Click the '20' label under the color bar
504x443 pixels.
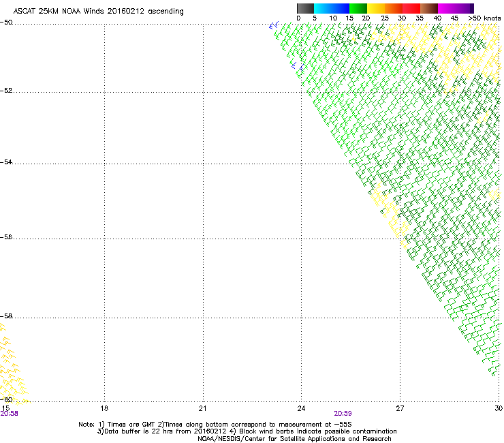(x=366, y=18)
